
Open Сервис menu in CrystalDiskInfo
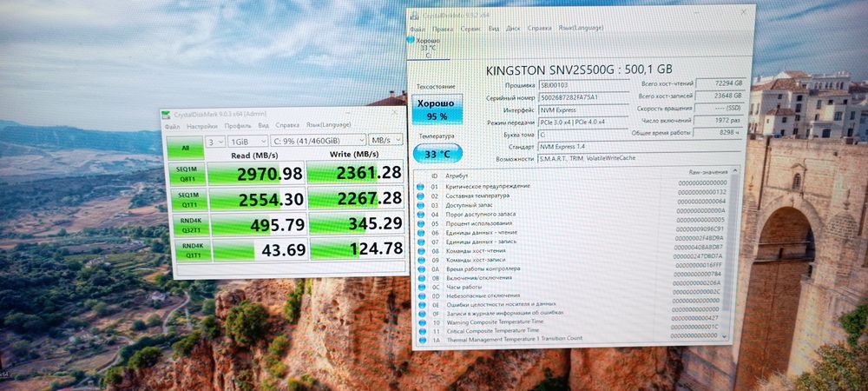point(470,29)
